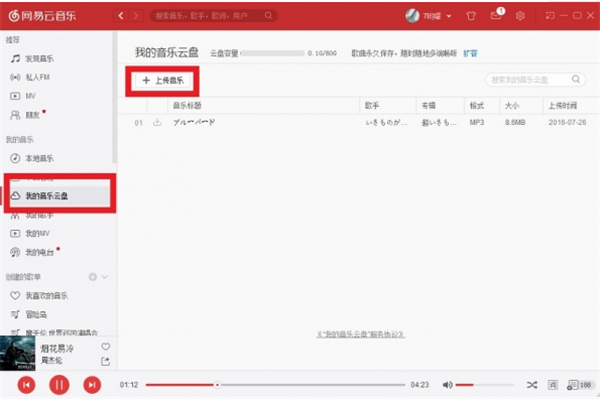
Task: Sort by 大小 column header
Action: click(x=512, y=106)
